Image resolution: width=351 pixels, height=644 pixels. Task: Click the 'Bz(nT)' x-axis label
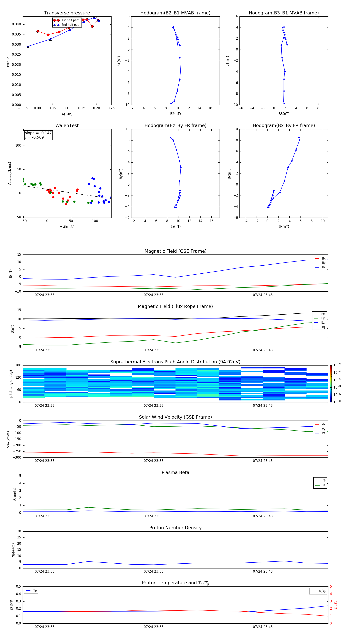(175, 227)
